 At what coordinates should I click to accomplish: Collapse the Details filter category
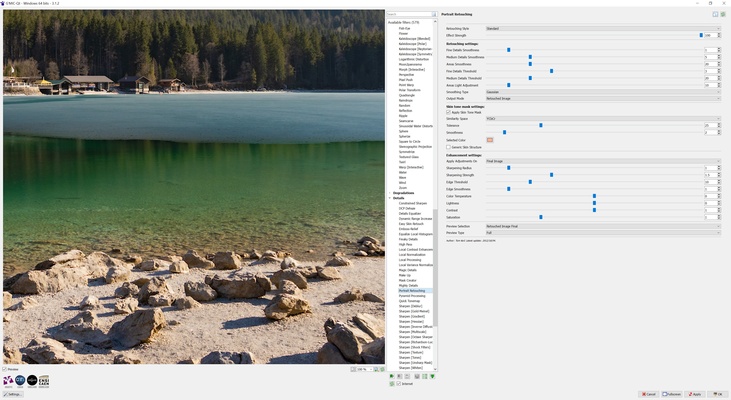pos(390,198)
